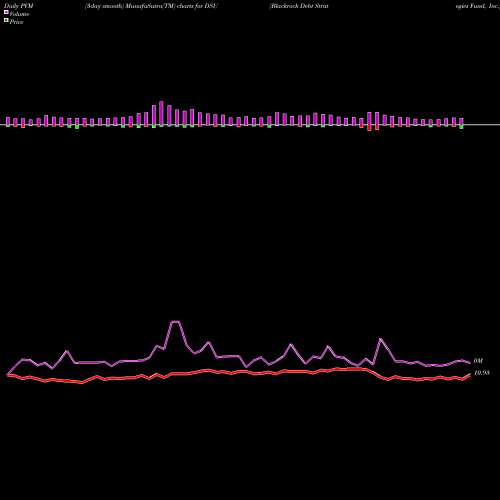Select the 'Volume' legend label

[19, 14]
